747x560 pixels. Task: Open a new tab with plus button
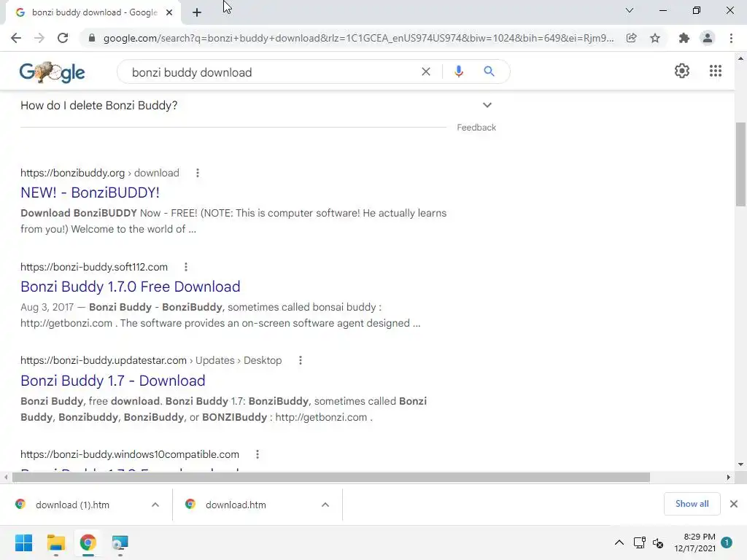pos(197,13)
